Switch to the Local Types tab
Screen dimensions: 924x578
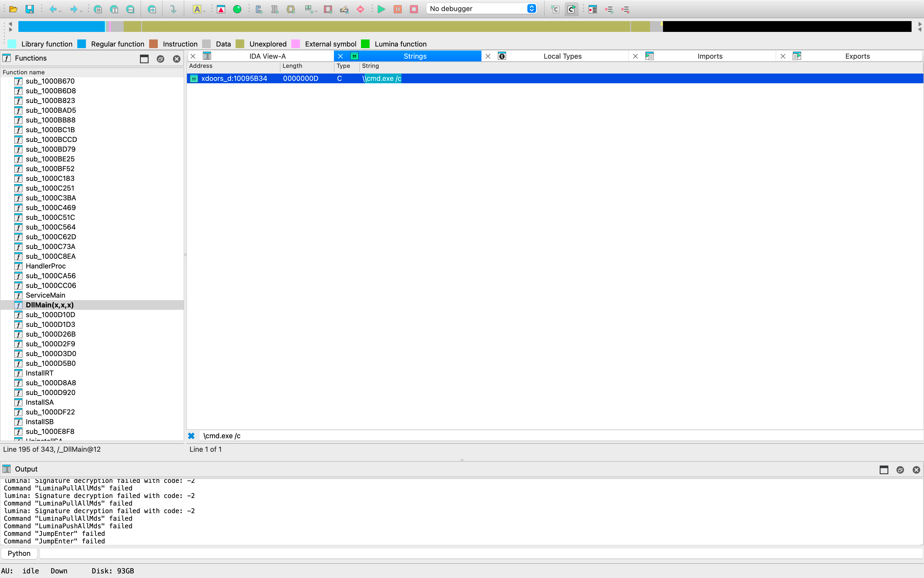[562, 56]
